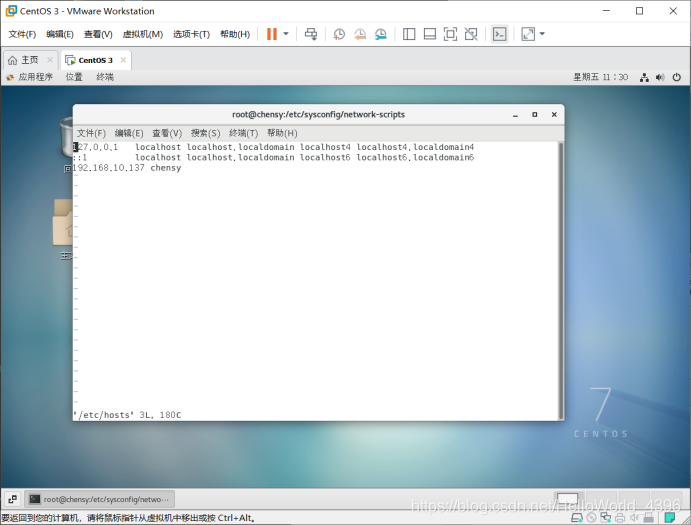
Task: Close the CentOS 3 tab
Action: 123,60
